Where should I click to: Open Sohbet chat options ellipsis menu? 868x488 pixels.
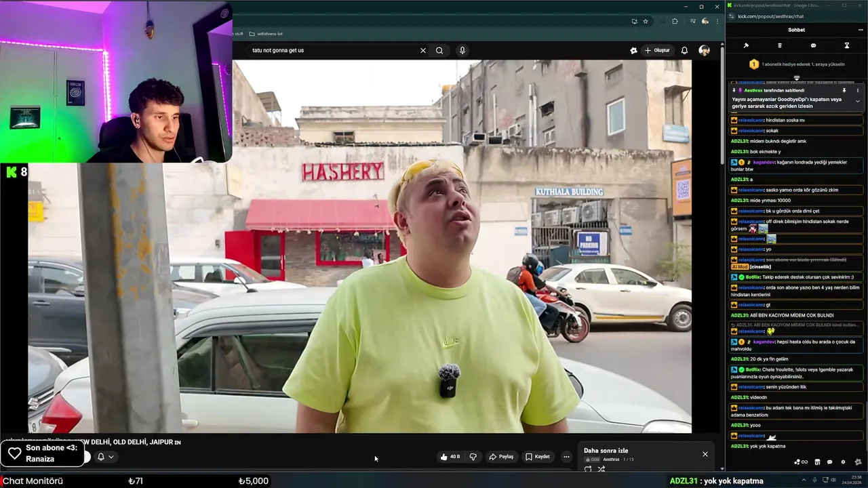coord(861,30)
